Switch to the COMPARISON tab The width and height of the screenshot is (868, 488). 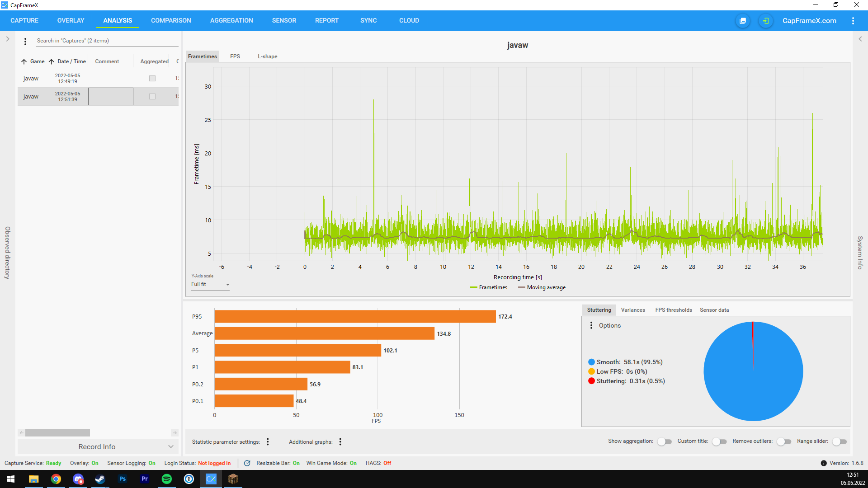click(171, 21)
